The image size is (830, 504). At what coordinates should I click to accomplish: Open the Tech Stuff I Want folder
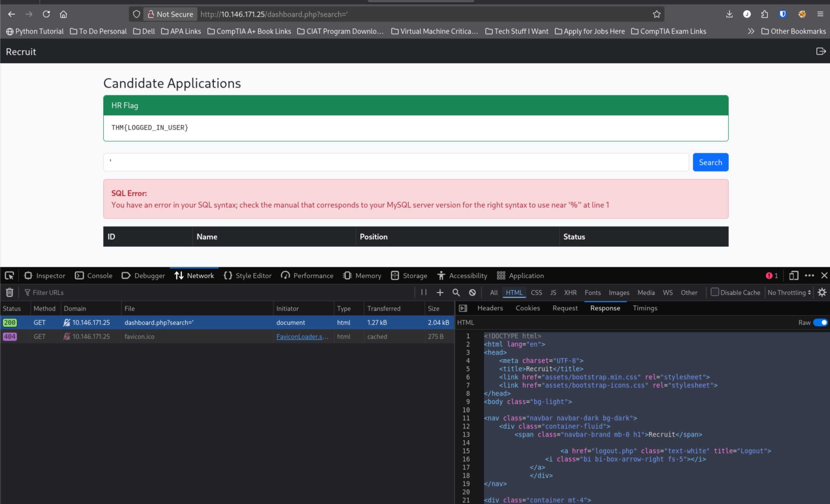coord(517,31)
